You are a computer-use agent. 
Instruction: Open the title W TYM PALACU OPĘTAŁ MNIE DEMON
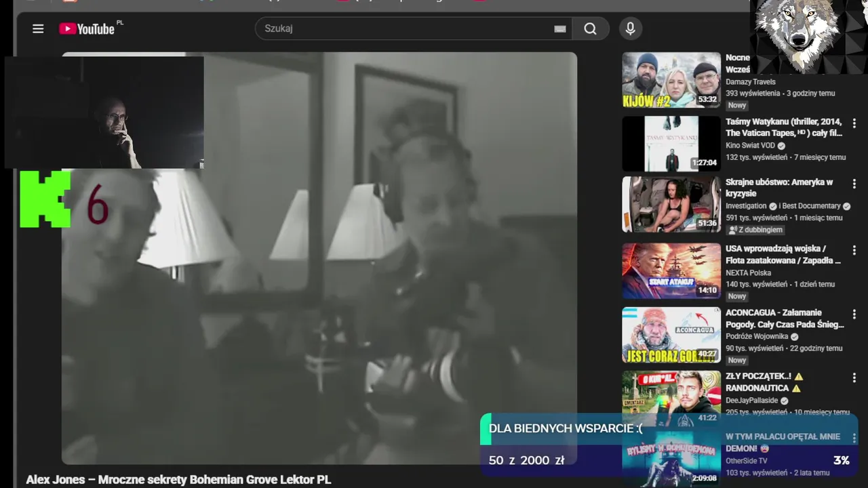pyautogui.click(x=783, y=443)
